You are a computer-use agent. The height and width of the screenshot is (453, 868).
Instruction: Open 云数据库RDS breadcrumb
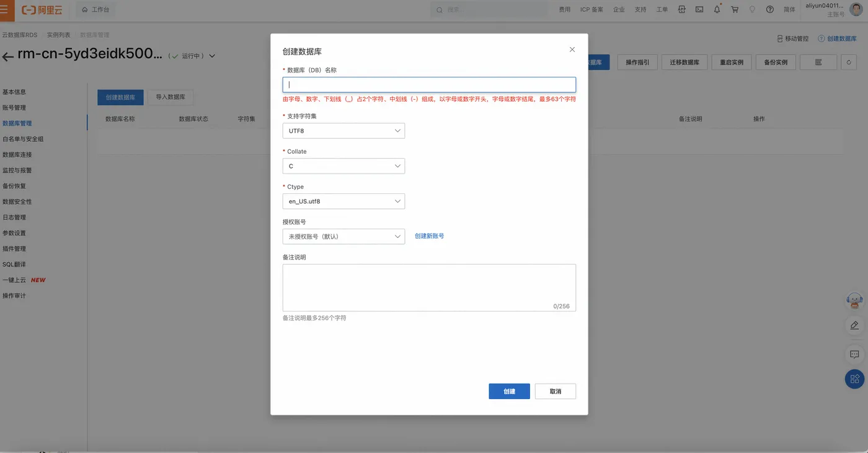[x=20, y=35]
